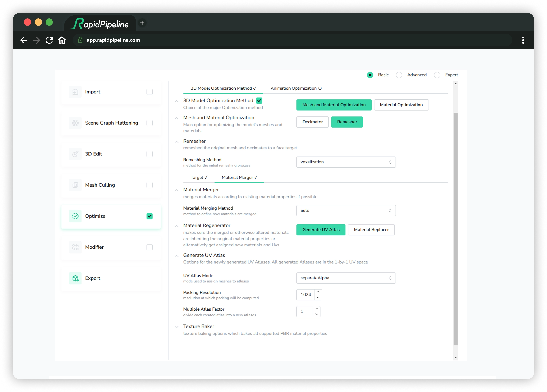Select the Advanced mode radio button
The height and width of the screenshot is (392, 547).
(399, 75)
